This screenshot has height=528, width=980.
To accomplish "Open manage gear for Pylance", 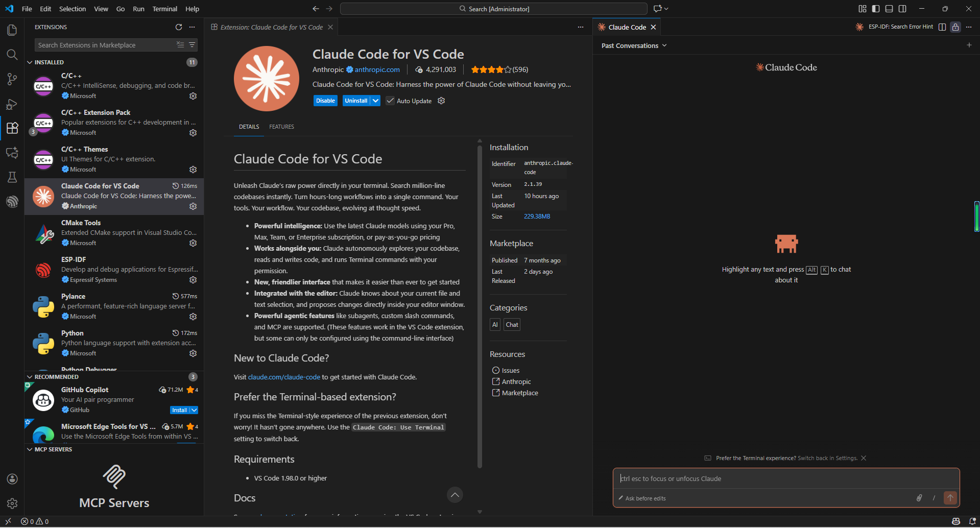I will pos(193,317).
